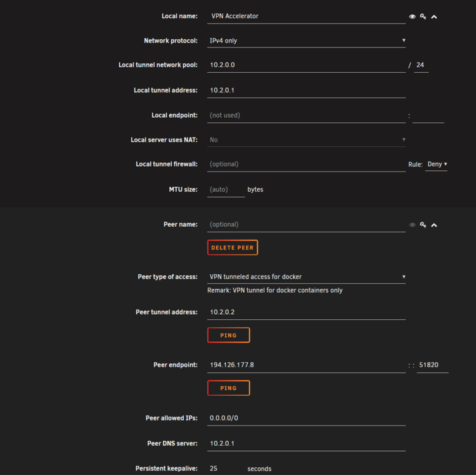The height and width of the screenshot is (475, 476).
Task: Click the Network protocol label
Action: 170,41
